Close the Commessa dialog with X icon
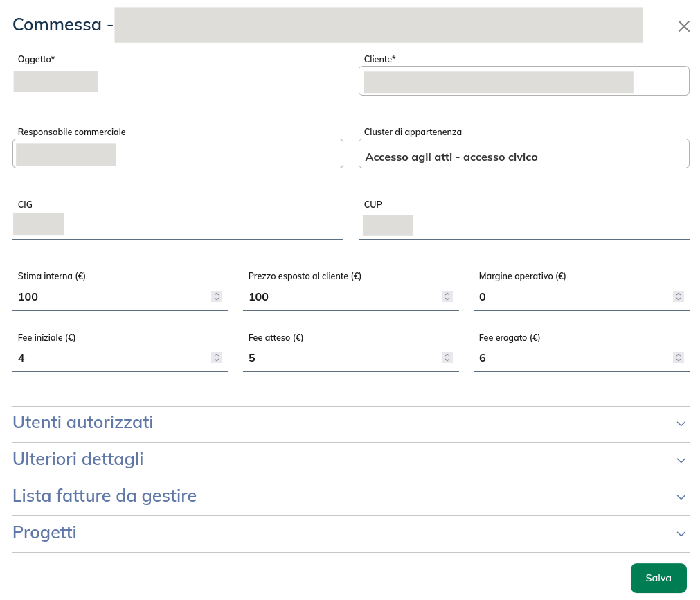This screenshot has height=600, width=700. click(683, 26)
